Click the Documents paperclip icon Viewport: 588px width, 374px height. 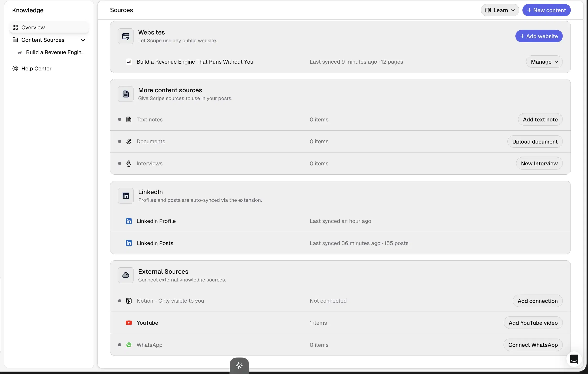click(x=129, y=141)
